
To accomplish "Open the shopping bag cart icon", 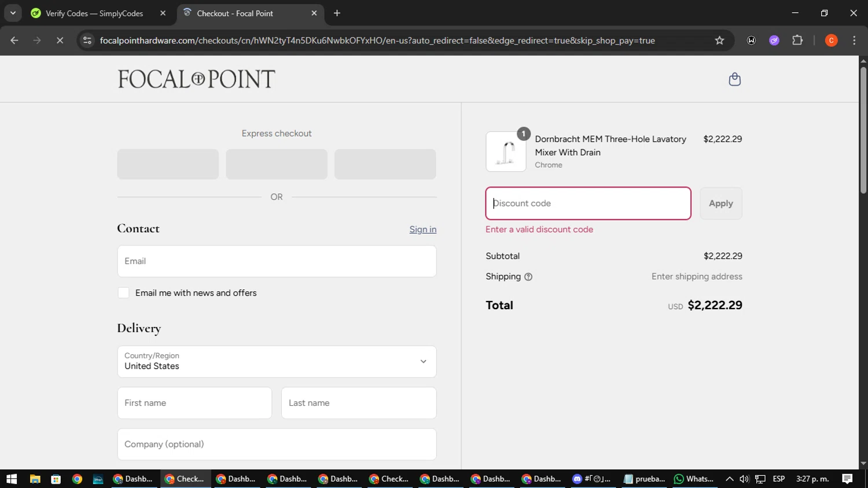I will pyautogui.click(x=734, y=79).
